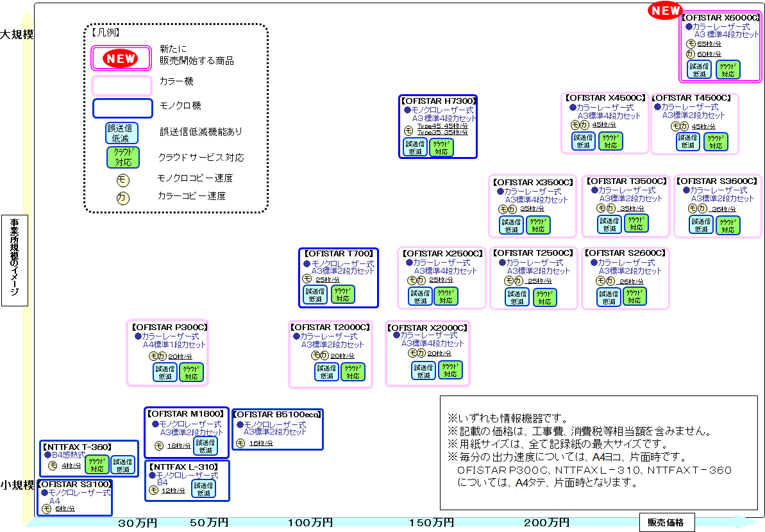Select the クラウド対応 badge in OFISTAR X3500C

538,225
